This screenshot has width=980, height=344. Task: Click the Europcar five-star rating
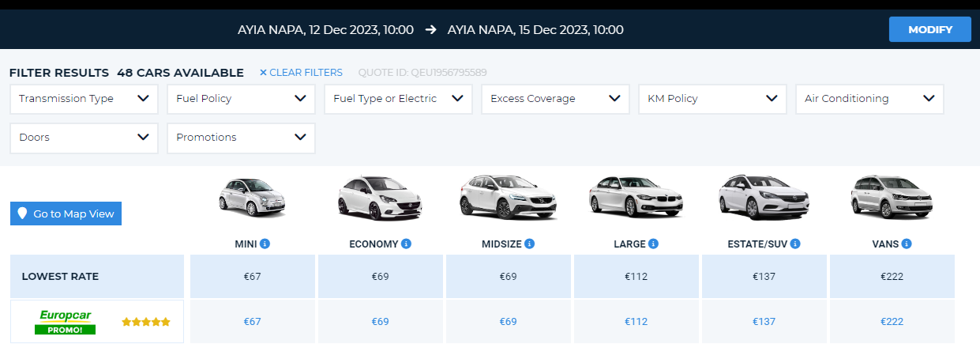(146, 322)
